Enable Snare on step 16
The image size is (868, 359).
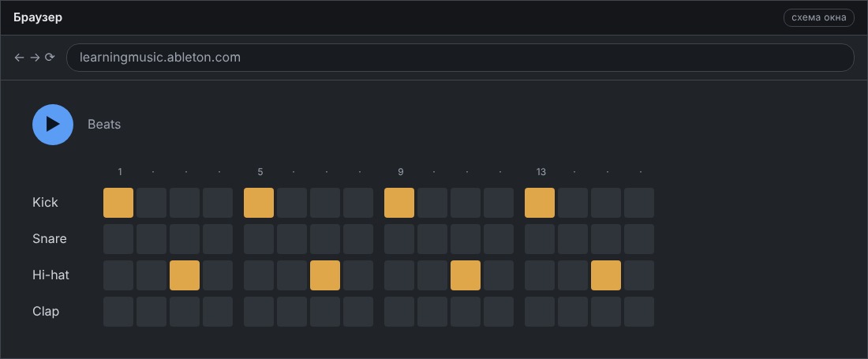[x=639, y=239]
